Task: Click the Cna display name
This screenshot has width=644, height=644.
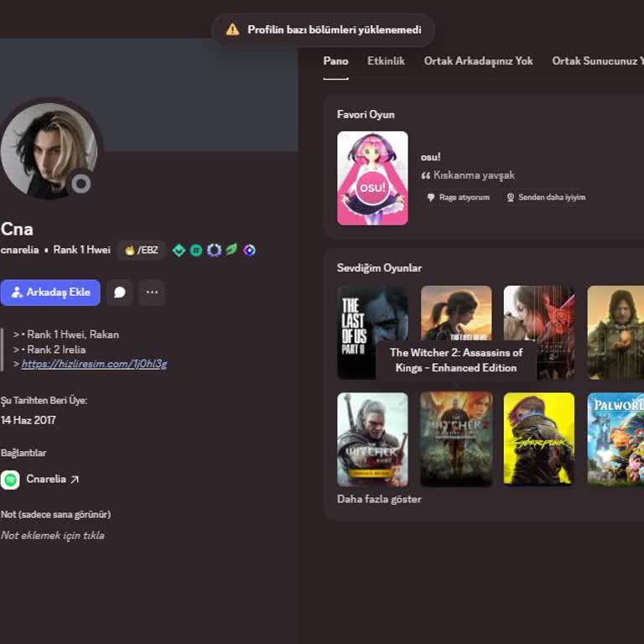Action: pos(17,229)
